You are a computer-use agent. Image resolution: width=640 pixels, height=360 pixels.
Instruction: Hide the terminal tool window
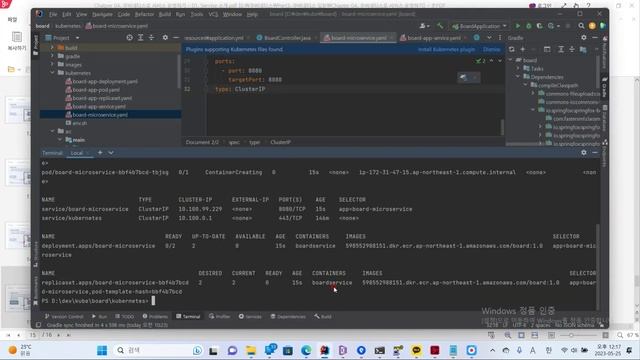pyautogui.click(x=595, y=153)
